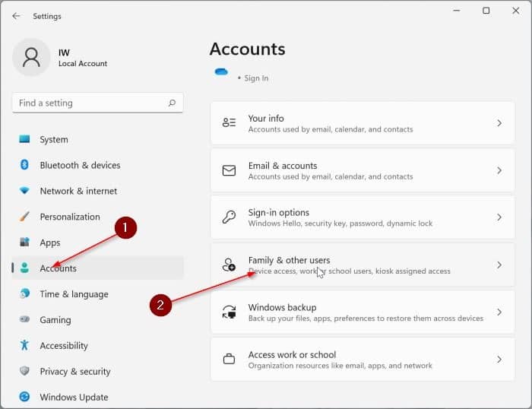Click the Accounts person icon in sidebar
Image resolution: width=532 pixels, height=409 pixels.
point(24,268)
